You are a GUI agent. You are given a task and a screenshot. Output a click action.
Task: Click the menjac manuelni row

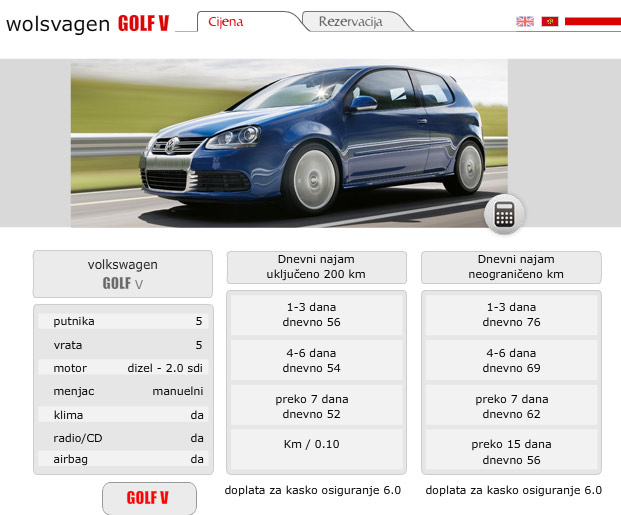click(123, 391)
